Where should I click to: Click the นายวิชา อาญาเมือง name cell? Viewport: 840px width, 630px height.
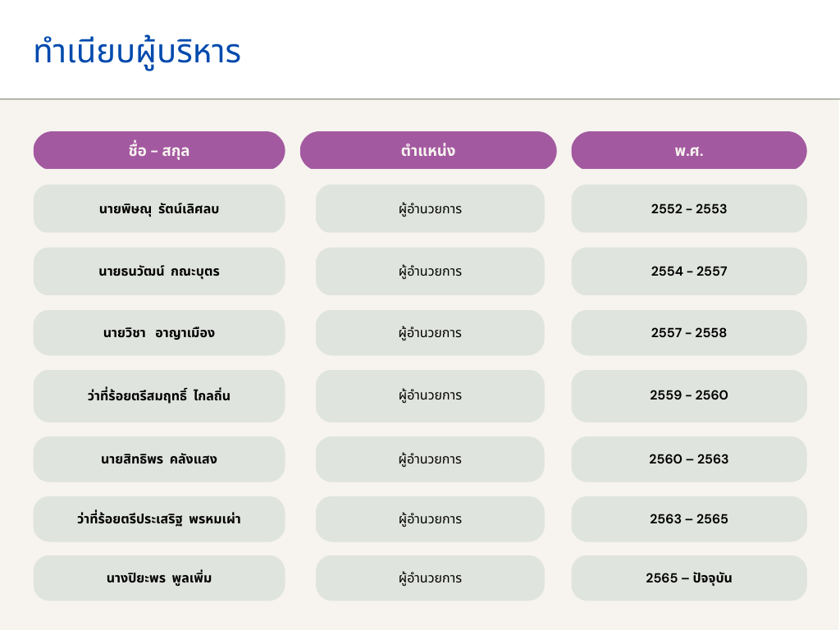click(x=159, y=333)
